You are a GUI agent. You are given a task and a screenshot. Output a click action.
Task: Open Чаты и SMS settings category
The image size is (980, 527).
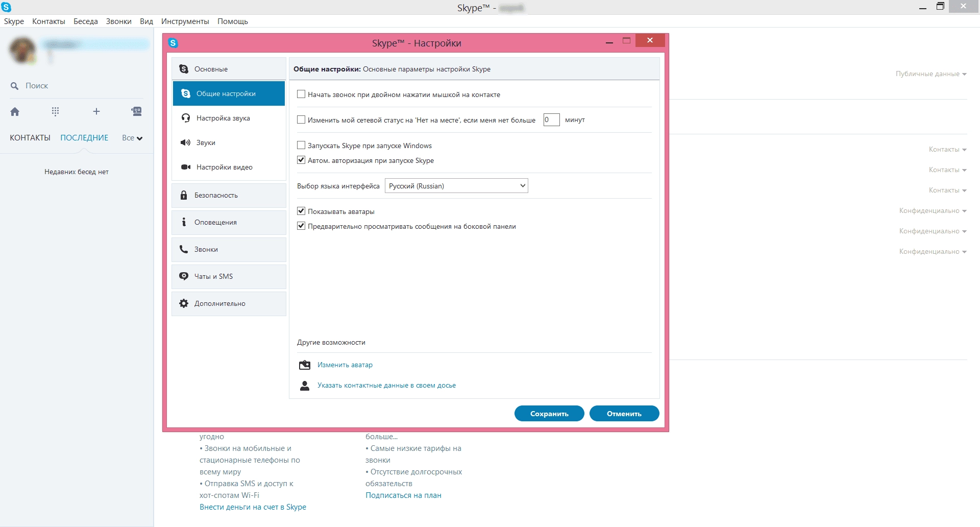pyautogui.click(x=229, y=276)
